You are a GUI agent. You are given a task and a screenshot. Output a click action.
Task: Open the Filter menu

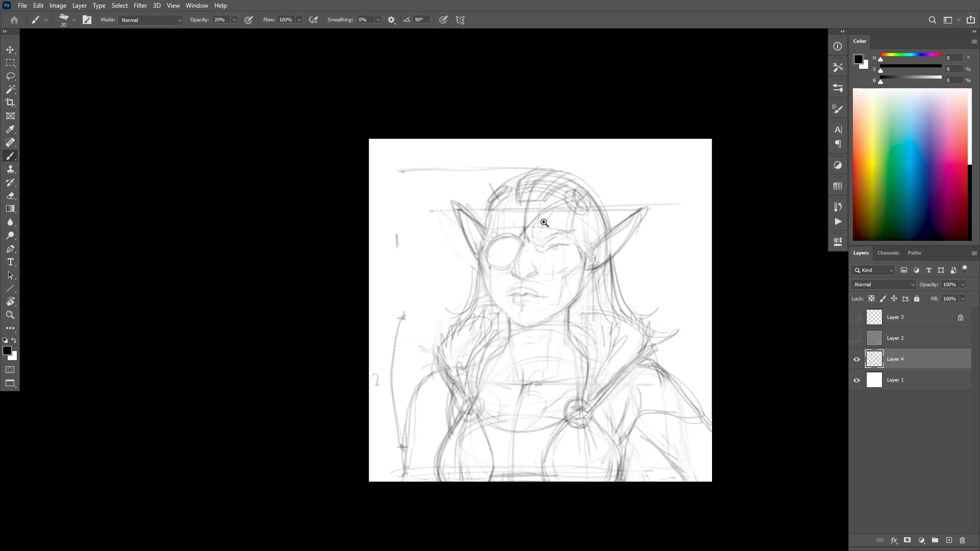pyautogui.click(x=140, y=6)
